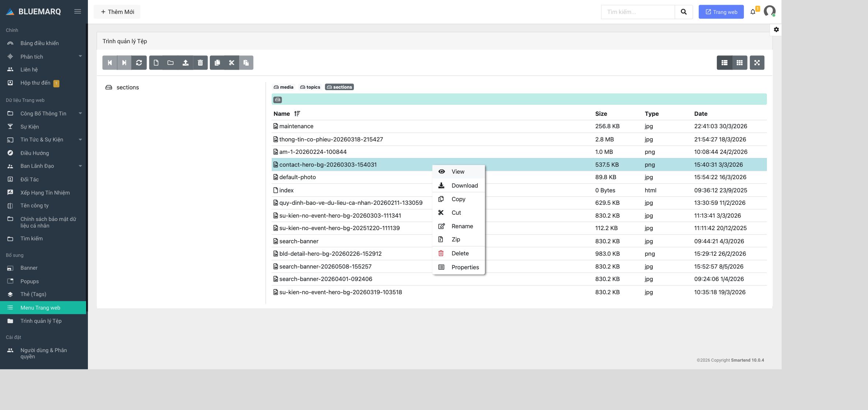
Task: Click the Date column header
Action: tap(701, 114)
